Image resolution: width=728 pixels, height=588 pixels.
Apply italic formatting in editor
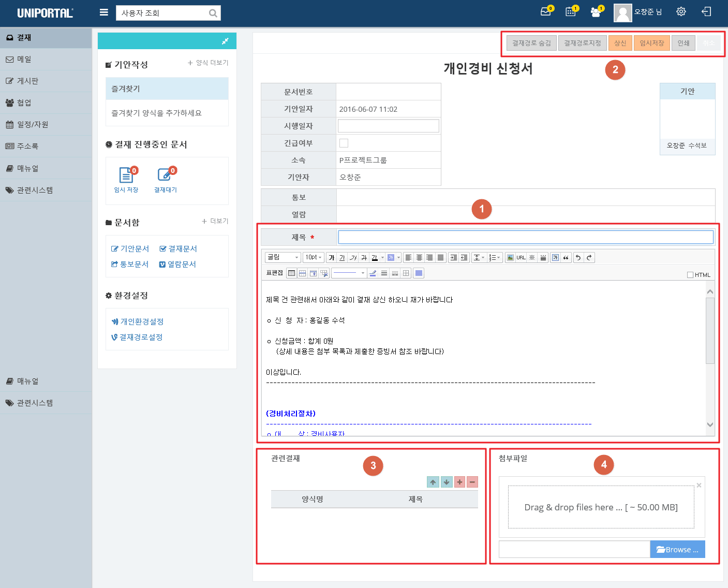point(353,257)
